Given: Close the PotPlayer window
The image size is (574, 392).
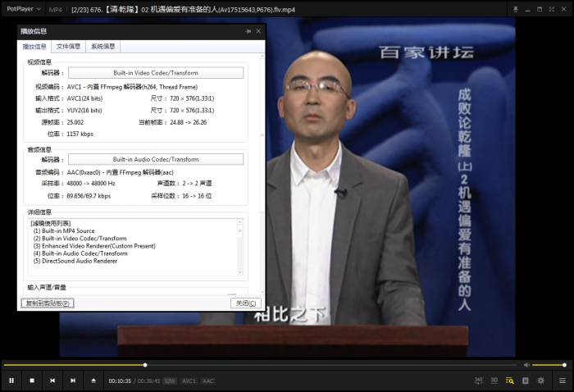Looking at the screenshot, I should point(564,10).
